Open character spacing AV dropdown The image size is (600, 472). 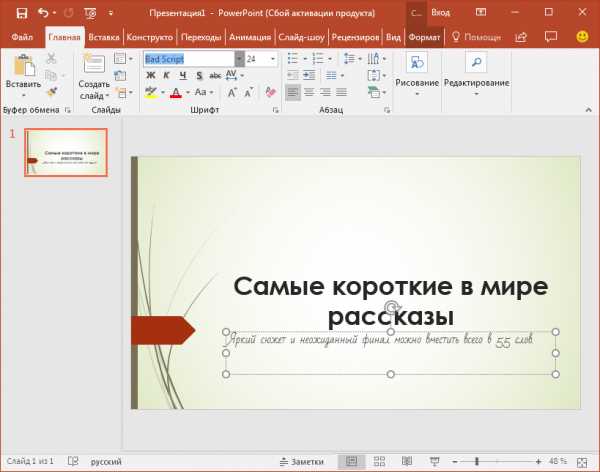click(x=234, y=75)
